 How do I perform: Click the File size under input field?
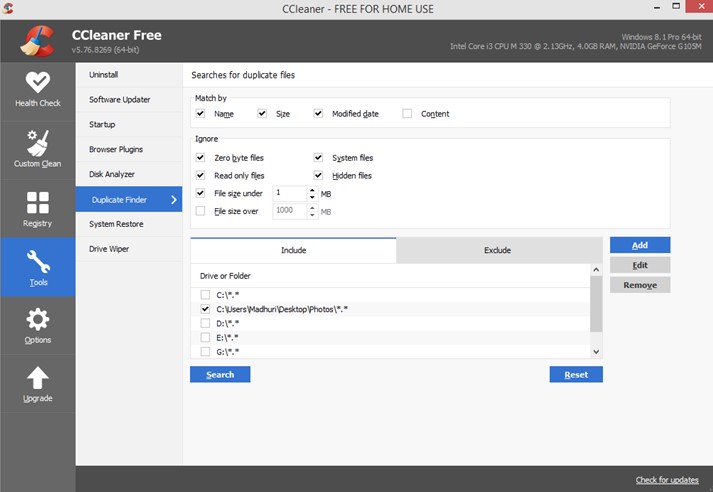pyautogui.click(x=290, y=193)
